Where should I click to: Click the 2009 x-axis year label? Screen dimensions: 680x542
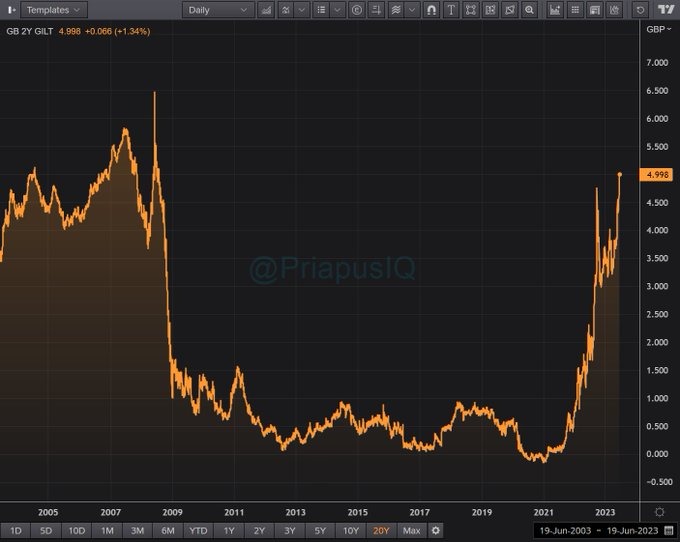pos(172,512)
